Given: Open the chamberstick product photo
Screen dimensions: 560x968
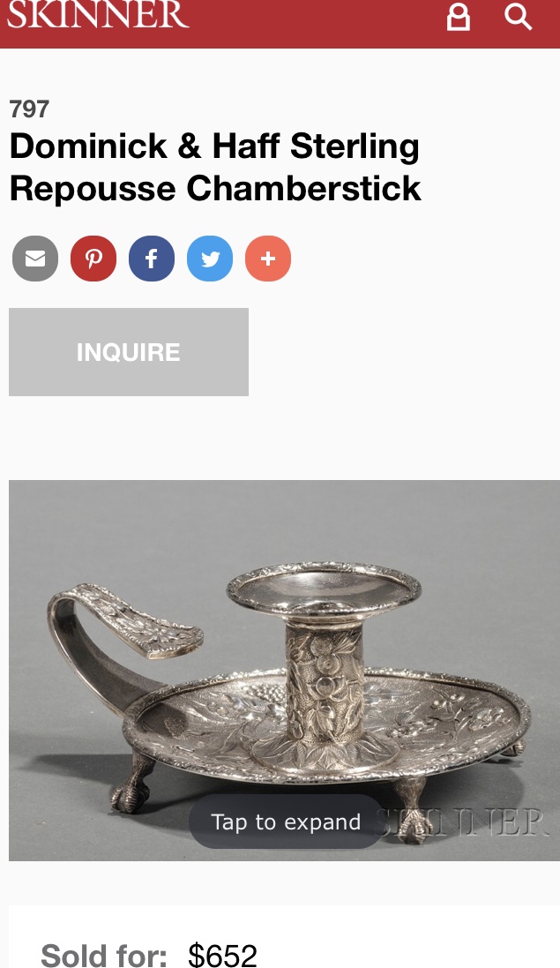Looking at the screenshot, I should click(x=284, y=670).
